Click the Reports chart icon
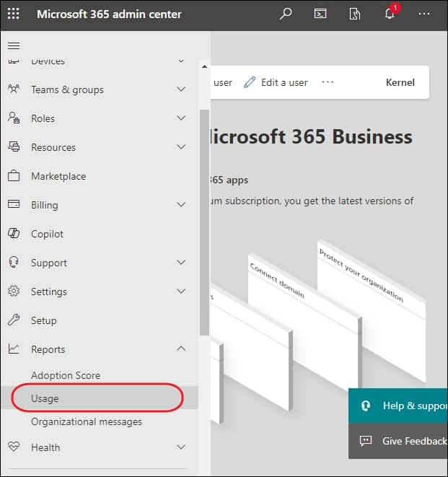Viewport: 448px width, 477px height. coord(14,349)
